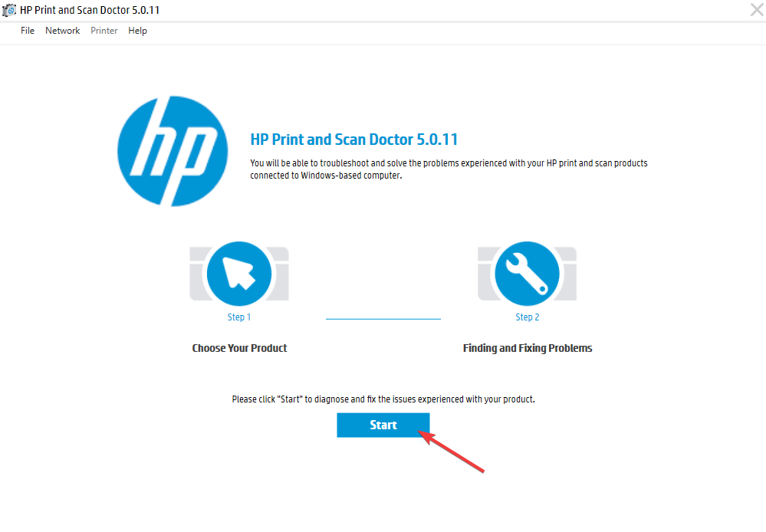Click the Step 2 wrench icon
This screenshot has height=532, width=766.
click(x=527, y=274)
